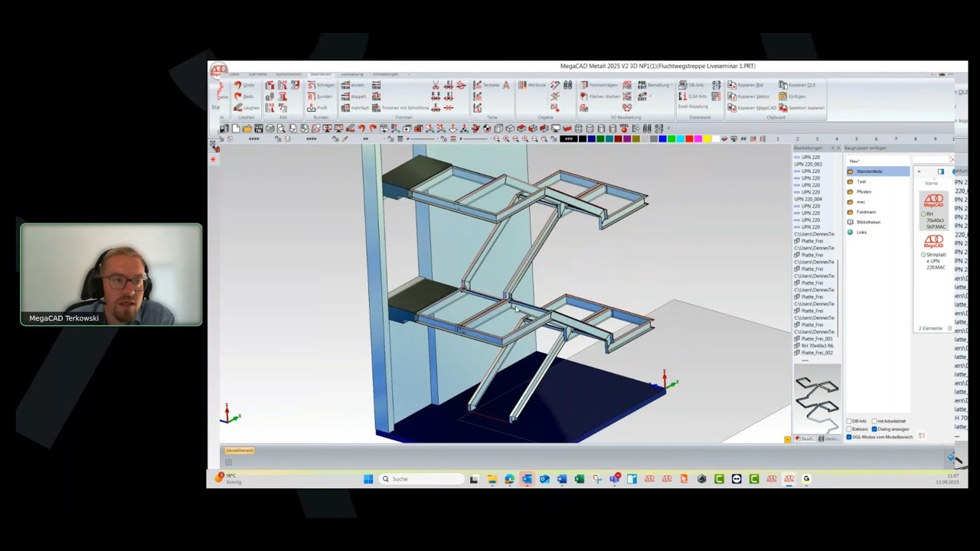The width and height of the screenshot is (980, 551).
Task: Activate Trimmen doppelt
Action: [x=354, y=96]
